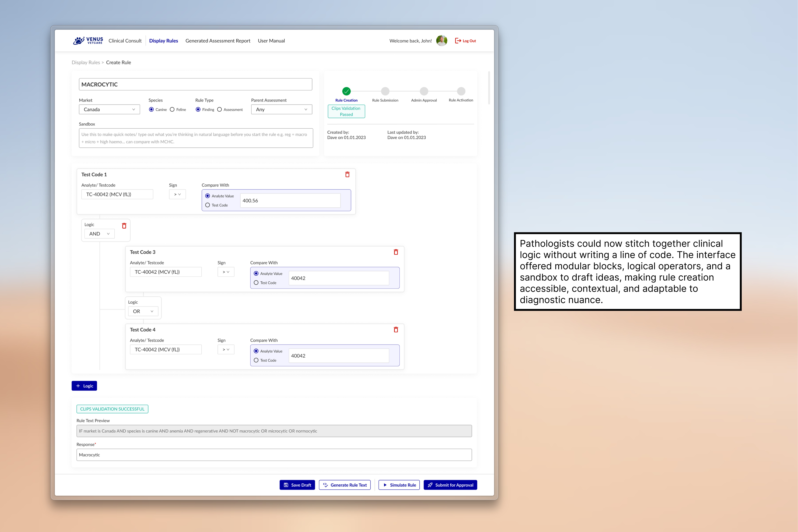Click Submit for Approval button
This screenshot has height=532, width=798.
450,485
